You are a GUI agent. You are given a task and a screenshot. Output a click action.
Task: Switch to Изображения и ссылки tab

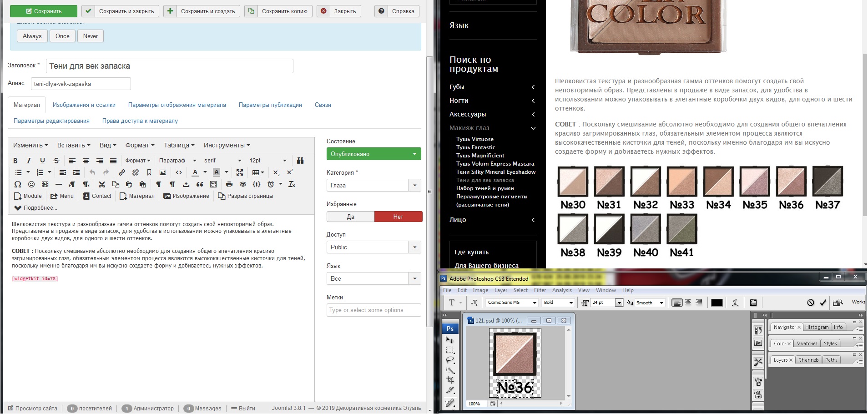point(84,105)
